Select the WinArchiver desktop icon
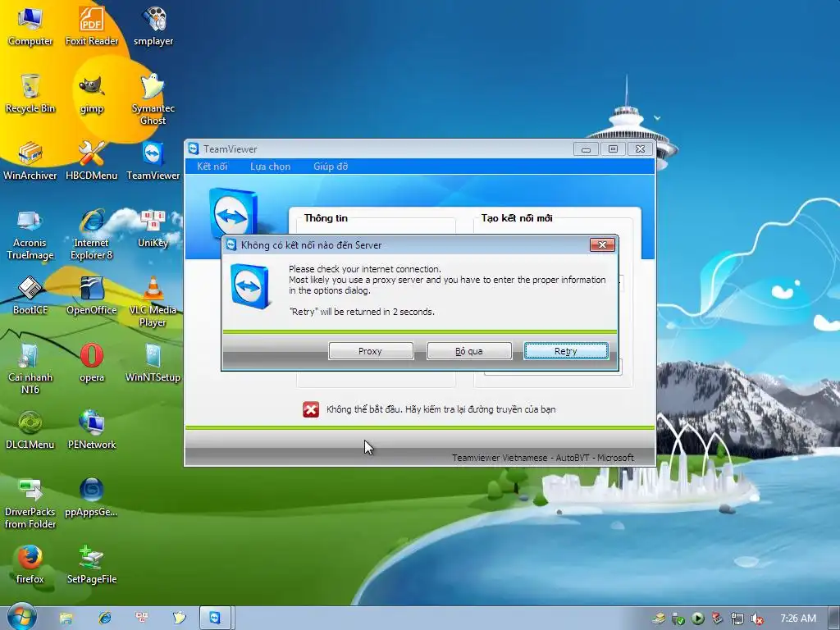840x630 pixels. tap(30, 161)
